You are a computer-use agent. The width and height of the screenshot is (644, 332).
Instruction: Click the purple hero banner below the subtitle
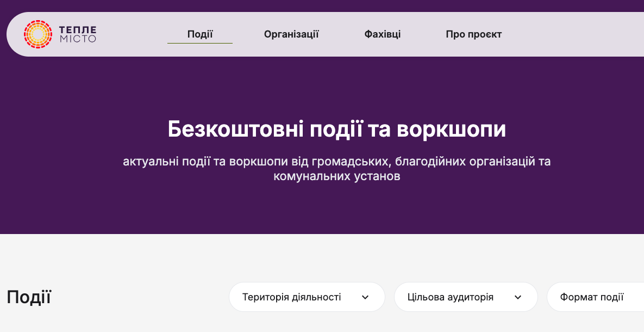pyautogui.click(x=336, y=210)
